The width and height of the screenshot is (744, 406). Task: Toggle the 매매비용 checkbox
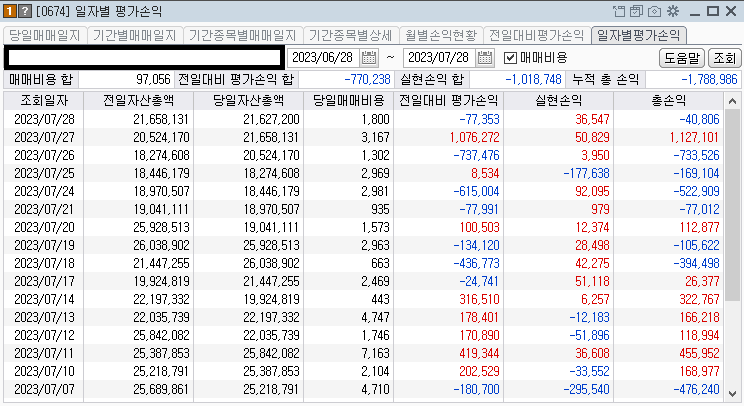pos(510,58)
